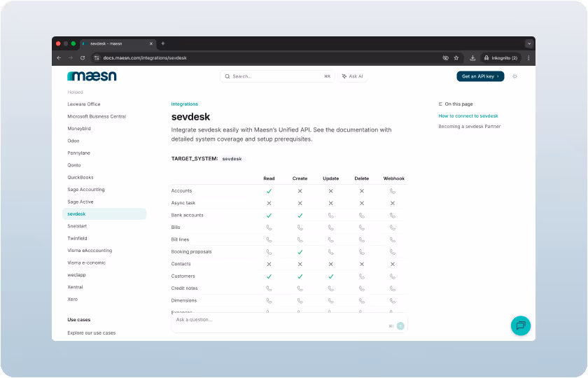Open the browser three-dot menu
The height and width of the screenshot is (378, 588).
528,57
